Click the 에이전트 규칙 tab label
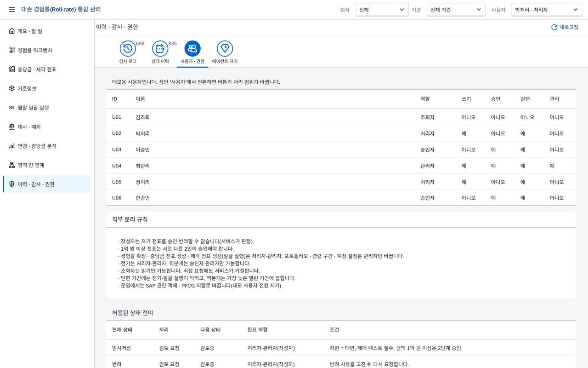The height and width of the screenshot is (368, 588). [x=225, y=61]
